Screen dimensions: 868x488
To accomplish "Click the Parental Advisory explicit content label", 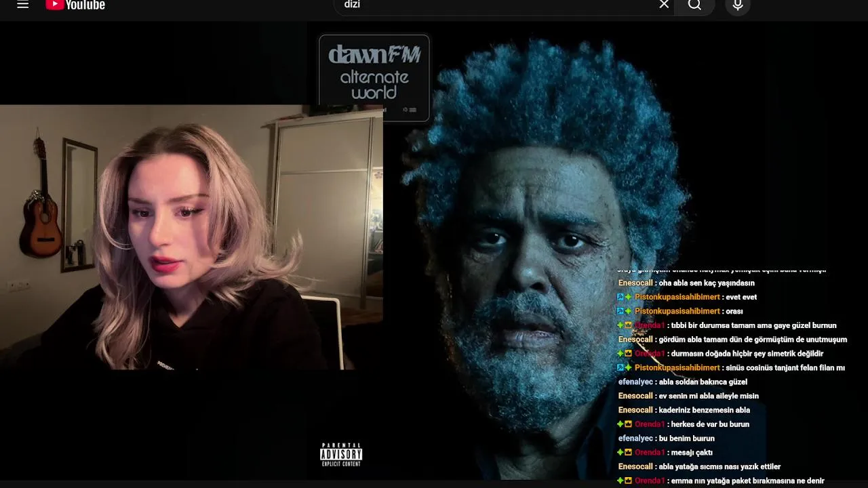I will point(341,455).
